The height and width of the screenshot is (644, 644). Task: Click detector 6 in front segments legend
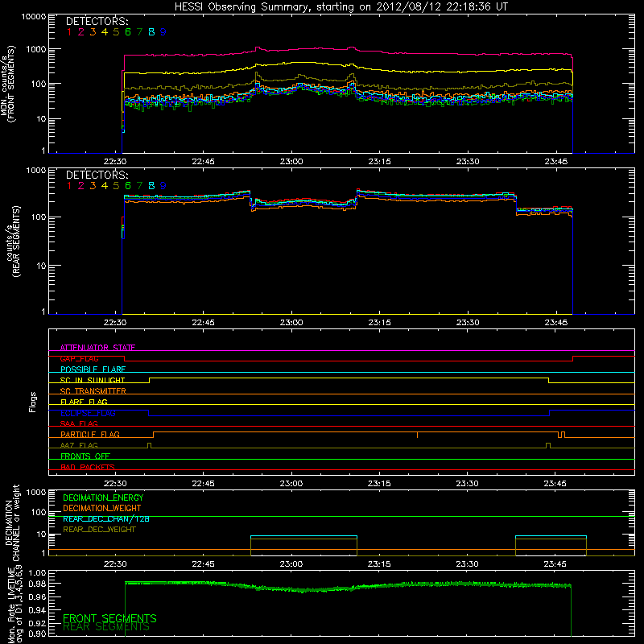point(128,32)
